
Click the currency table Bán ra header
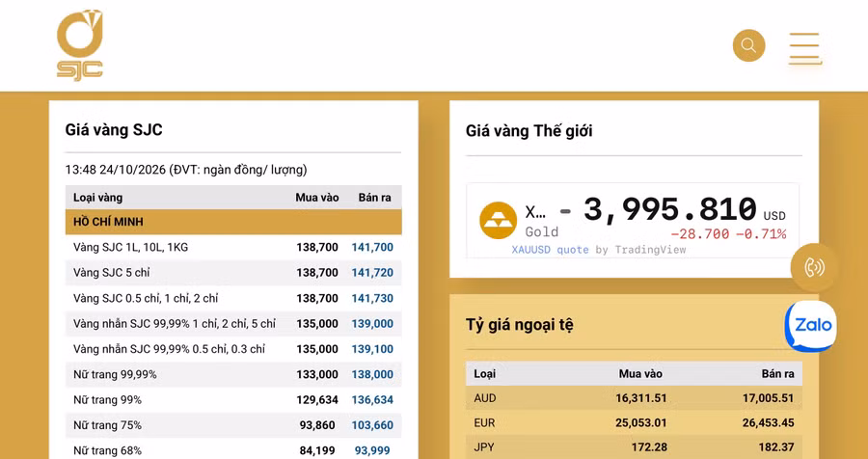click(x=777, y=374)
